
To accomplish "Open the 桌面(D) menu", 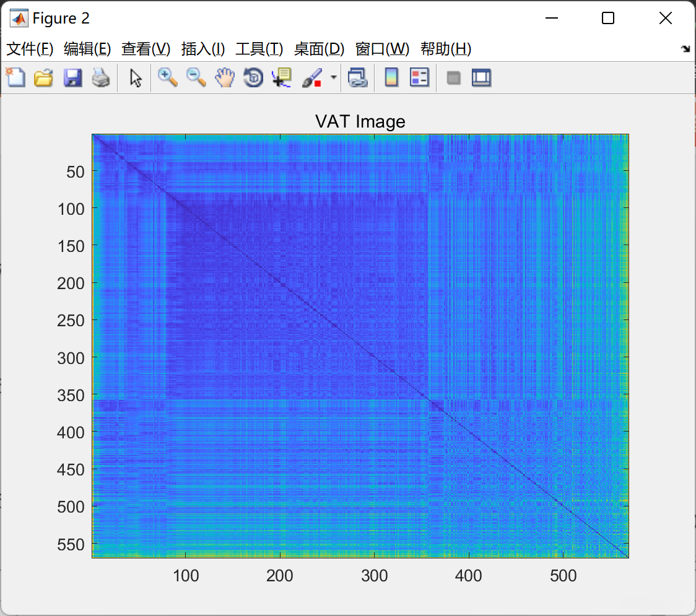I will [x=319, y=49].
